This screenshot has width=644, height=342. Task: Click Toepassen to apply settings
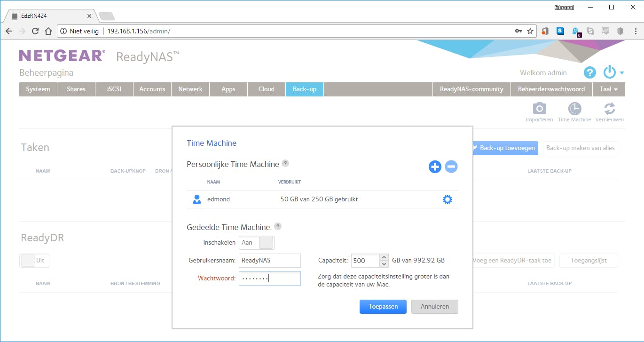pos(383,307)
